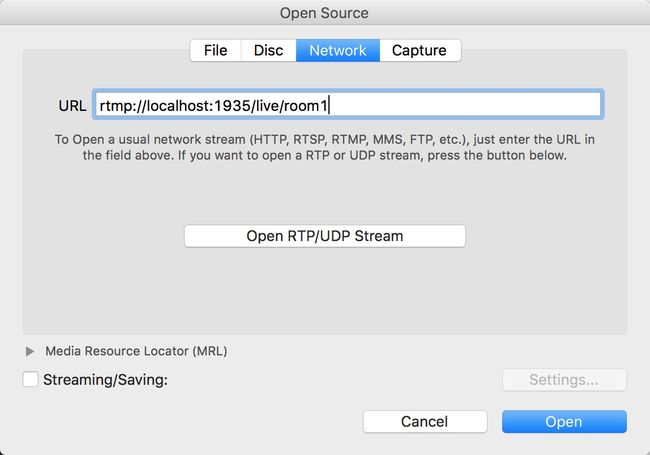650x455 pixels.
Task: Open the Capture tab
Action: 420,51
